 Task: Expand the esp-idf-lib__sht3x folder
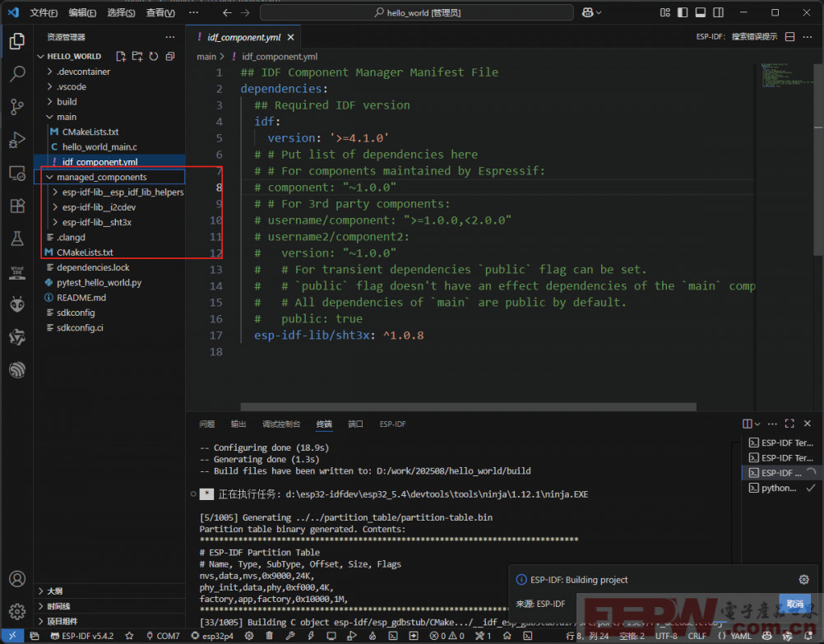(x=96, y=222)
